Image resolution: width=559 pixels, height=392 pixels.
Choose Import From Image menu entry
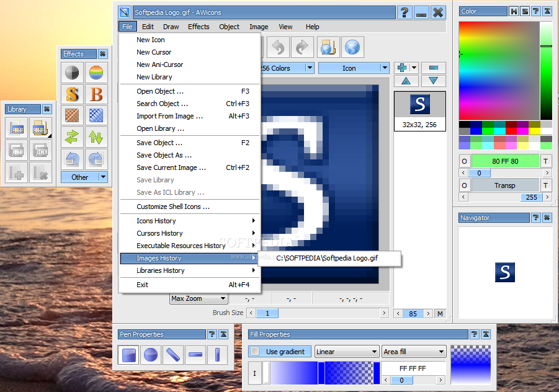[x=190, y=116]
